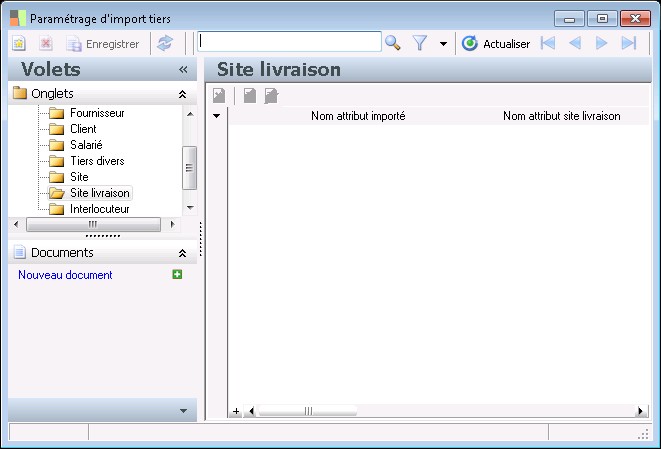
Task: Click the grid horizontal scroll right arrow
Action: pos(641,411)
